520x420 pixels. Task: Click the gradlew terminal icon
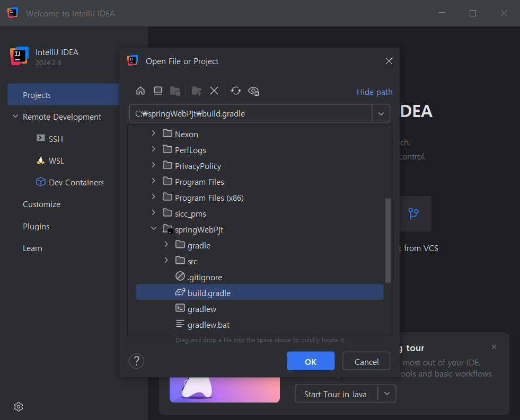tap(180, 308)
